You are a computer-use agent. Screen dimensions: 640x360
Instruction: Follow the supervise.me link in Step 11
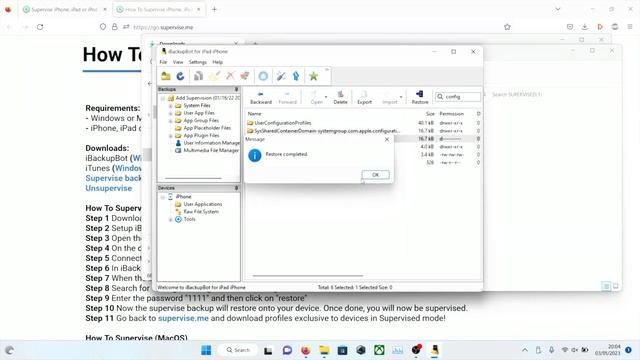click(183, 318)
